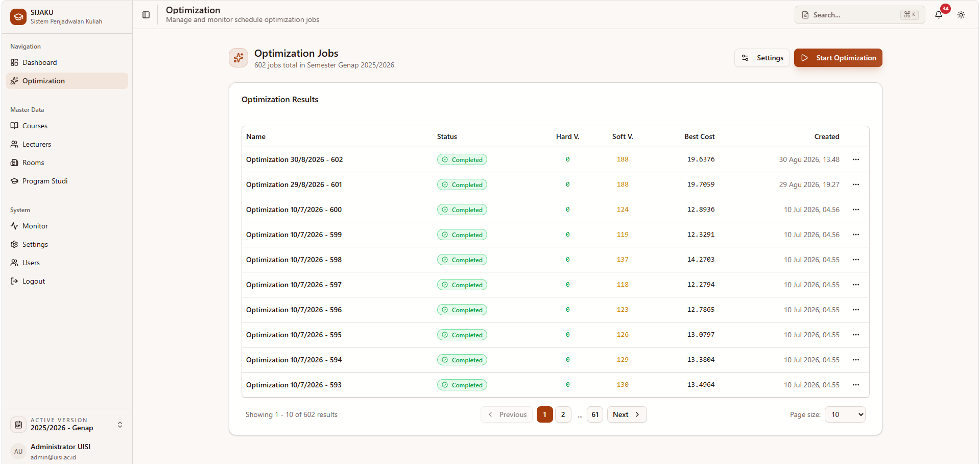
Task: Click best cost 19.6376 cell
Action: click(x=701, y=159)
